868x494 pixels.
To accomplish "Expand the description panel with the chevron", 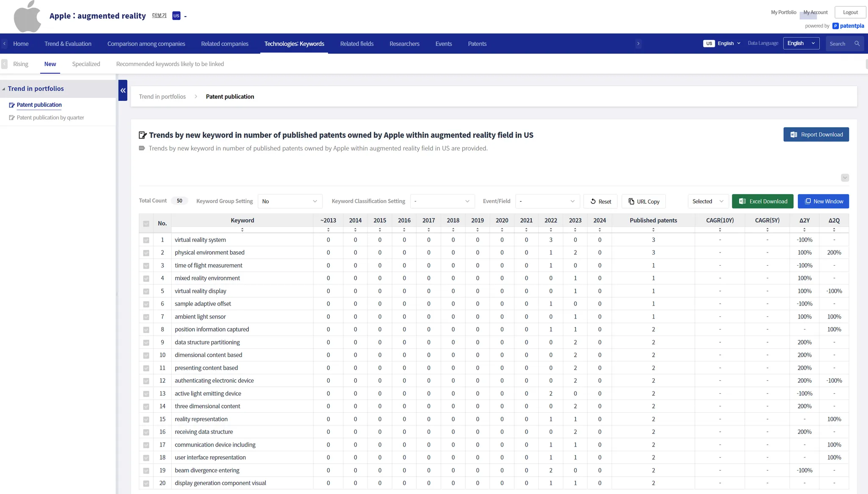I will [x=845, y=178].
